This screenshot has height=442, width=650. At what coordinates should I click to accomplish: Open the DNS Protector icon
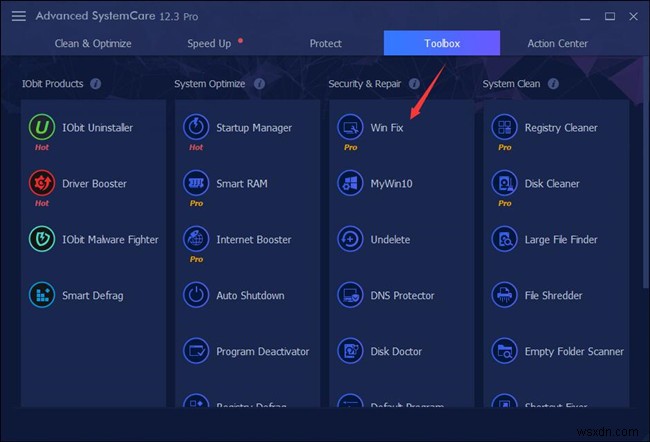[350, 295]
